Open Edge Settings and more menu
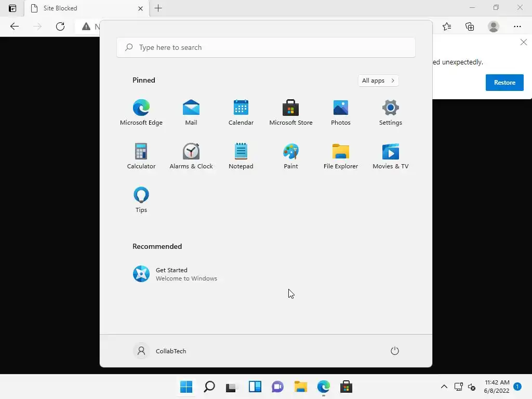This screenshot has height=399, width=532. point(517,26)
